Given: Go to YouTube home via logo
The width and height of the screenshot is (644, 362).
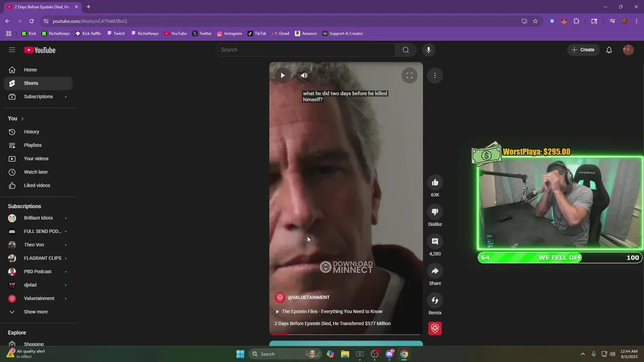Looking at the screenshot, I should pos(40,50).
